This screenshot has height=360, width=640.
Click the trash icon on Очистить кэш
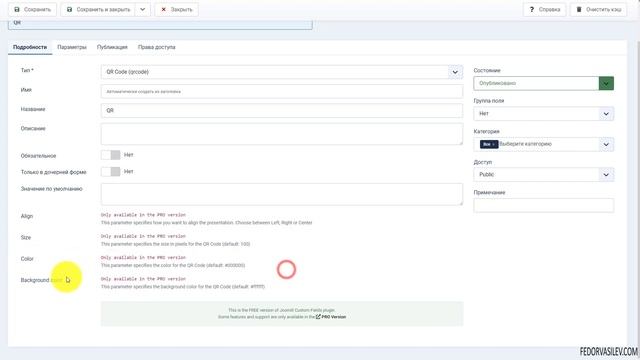coord(579,9)
